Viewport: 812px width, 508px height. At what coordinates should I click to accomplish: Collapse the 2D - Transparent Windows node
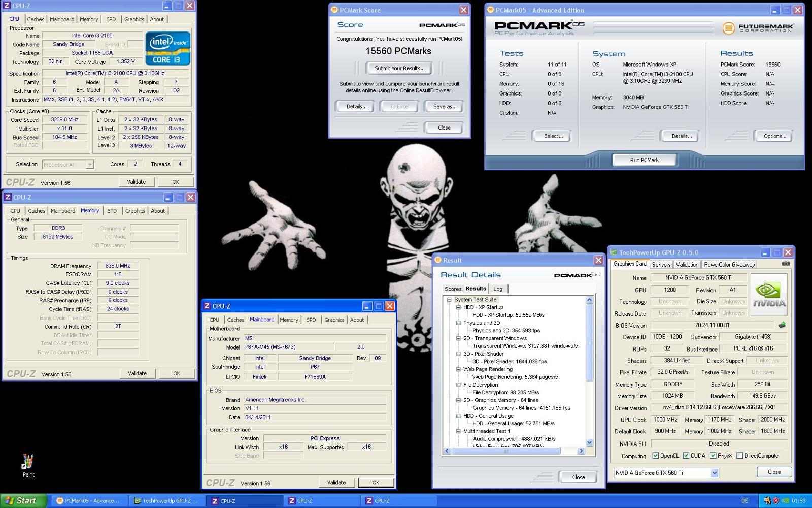[458, 338]
